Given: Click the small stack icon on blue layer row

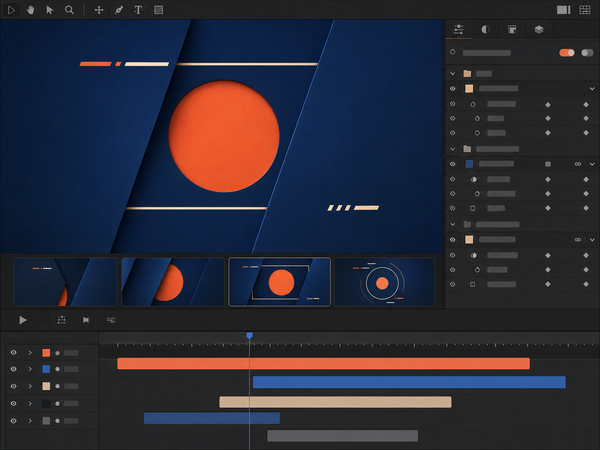Looking at the screenshot, I should click(x=548, y=164).
